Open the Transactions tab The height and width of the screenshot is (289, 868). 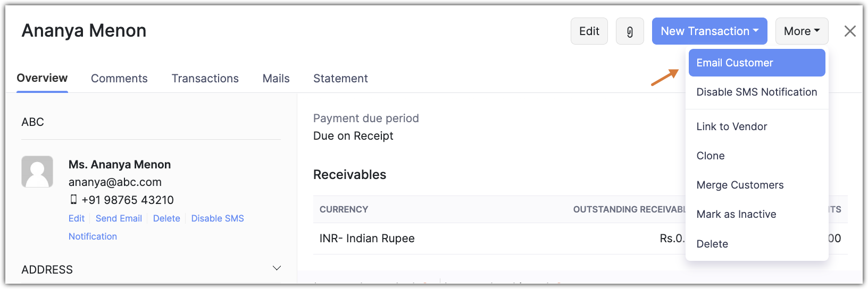point(205,79)
